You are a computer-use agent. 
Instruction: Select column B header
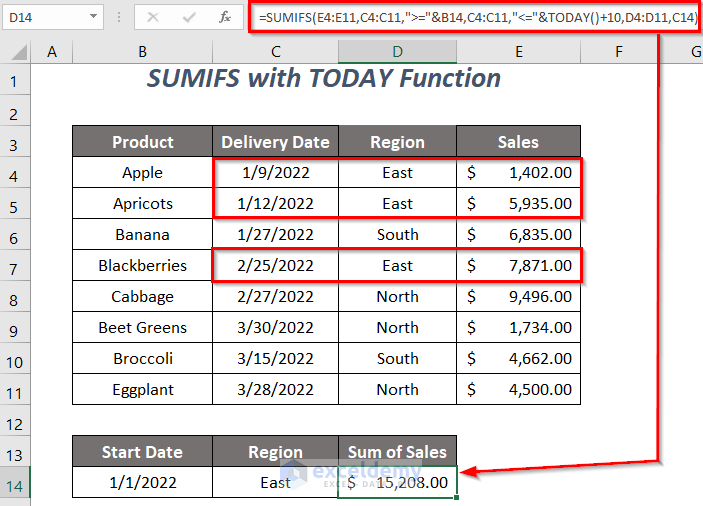(x=142, y=52)
